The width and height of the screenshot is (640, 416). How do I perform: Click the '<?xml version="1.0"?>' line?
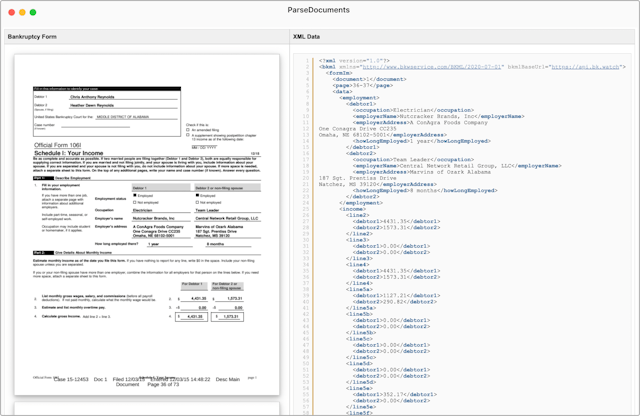coord(354,60)
